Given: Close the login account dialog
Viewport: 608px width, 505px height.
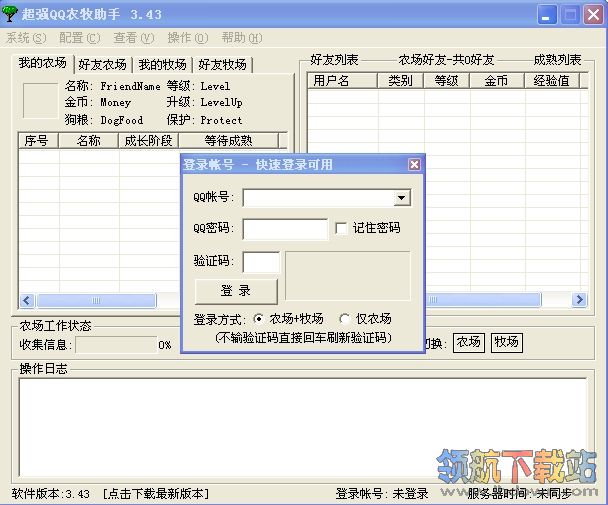Looking at the screenshot, I should click(x=414, y=164).
